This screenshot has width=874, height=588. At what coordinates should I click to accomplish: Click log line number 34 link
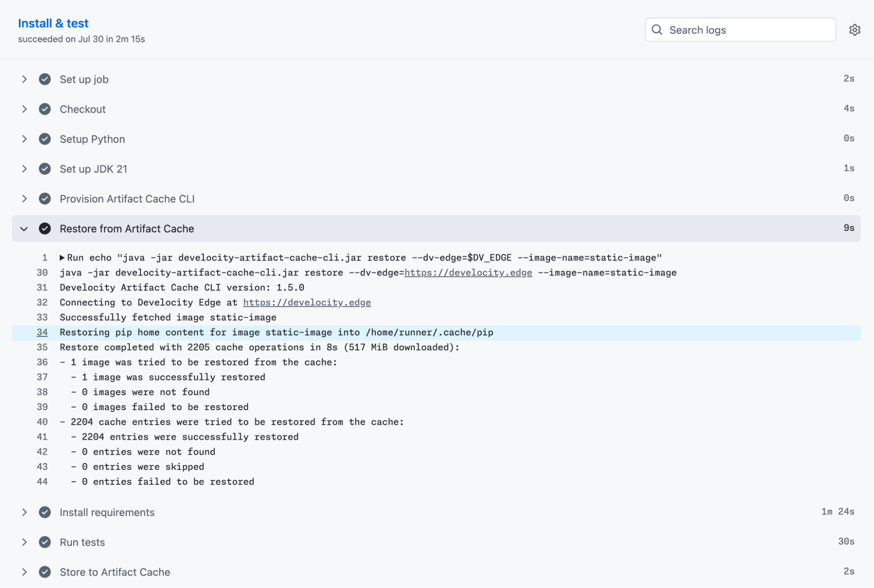(42, 332)
